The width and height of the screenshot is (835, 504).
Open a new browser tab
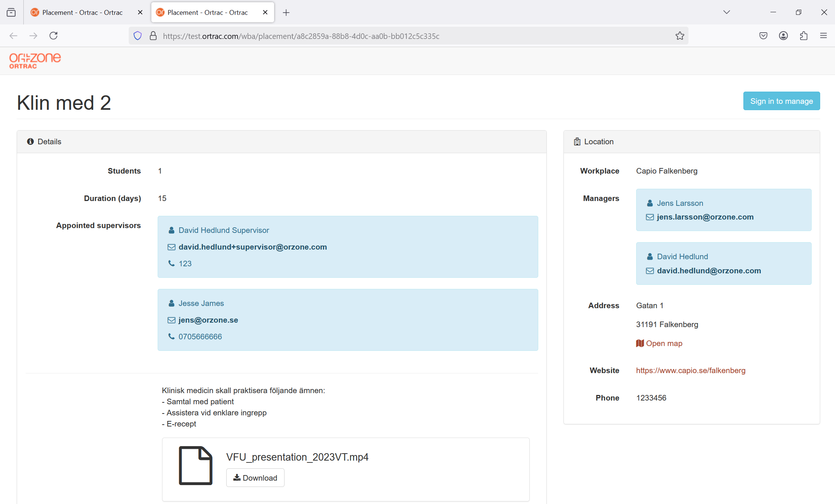tap(286, 13)
